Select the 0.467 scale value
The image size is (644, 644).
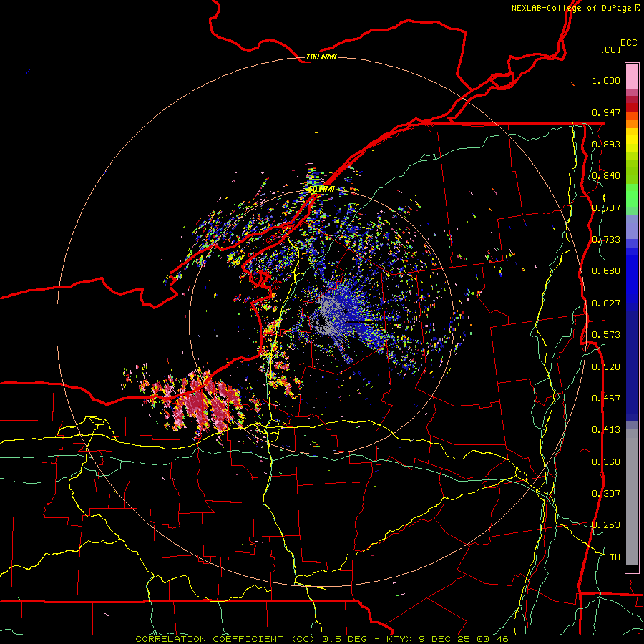[606, 399]
